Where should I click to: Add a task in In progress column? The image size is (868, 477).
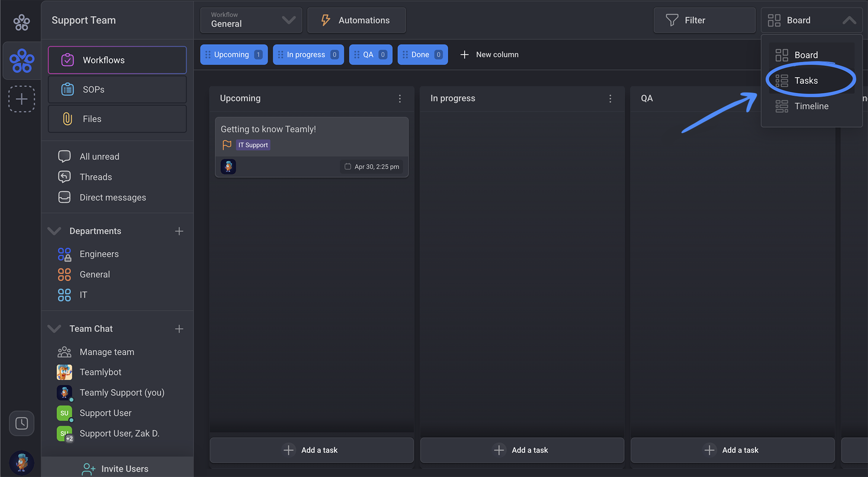click(522, 450)
